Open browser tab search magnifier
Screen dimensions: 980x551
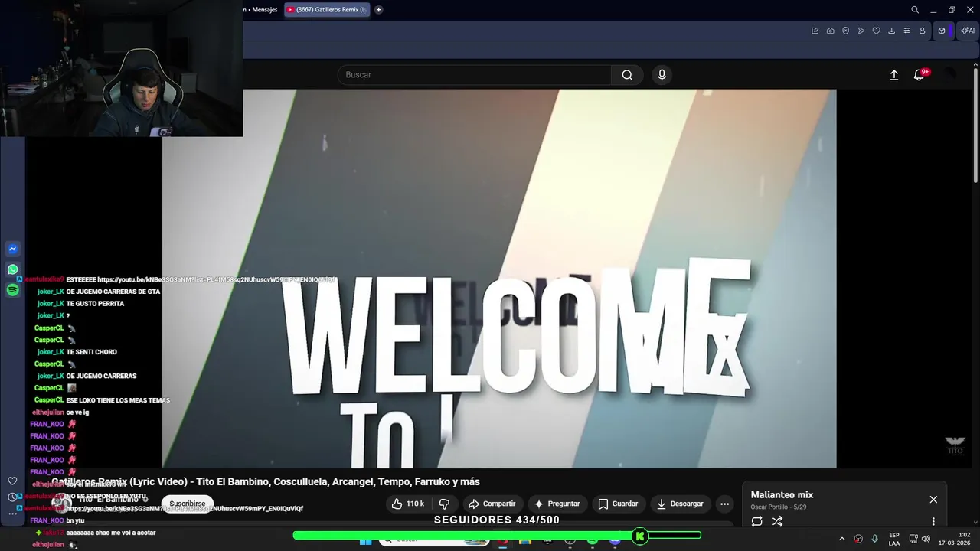click(915, 10)
